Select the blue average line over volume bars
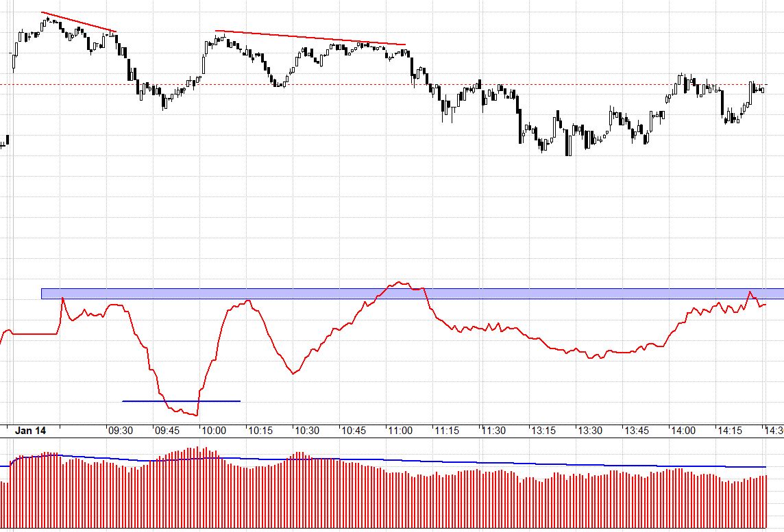 pyautogui.click(x=411, y=461)
